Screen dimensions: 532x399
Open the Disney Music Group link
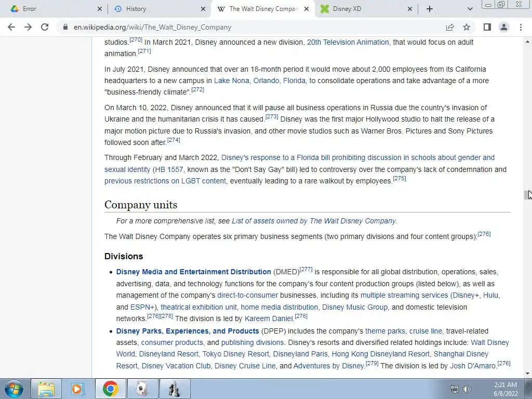355,308
